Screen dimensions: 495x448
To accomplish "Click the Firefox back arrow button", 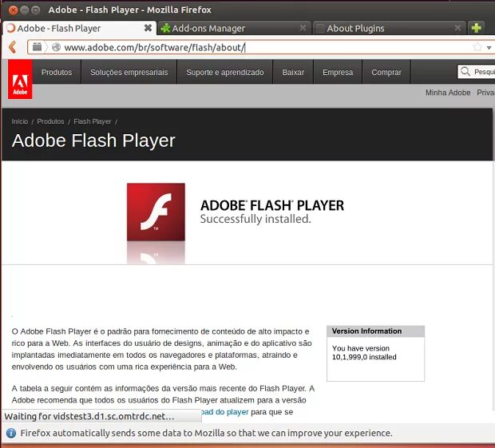I will click(x=13, y=47).
